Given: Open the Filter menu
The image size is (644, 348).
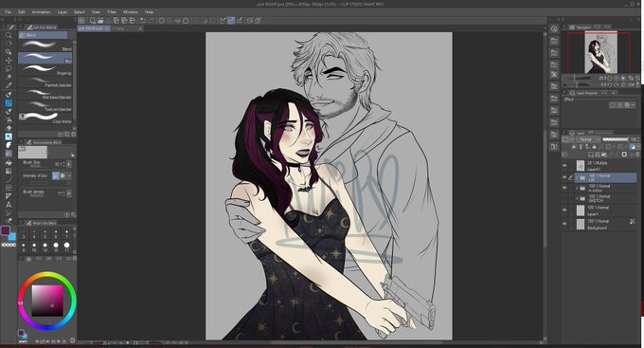Looking at the screenshot, I should coord(112,12).
